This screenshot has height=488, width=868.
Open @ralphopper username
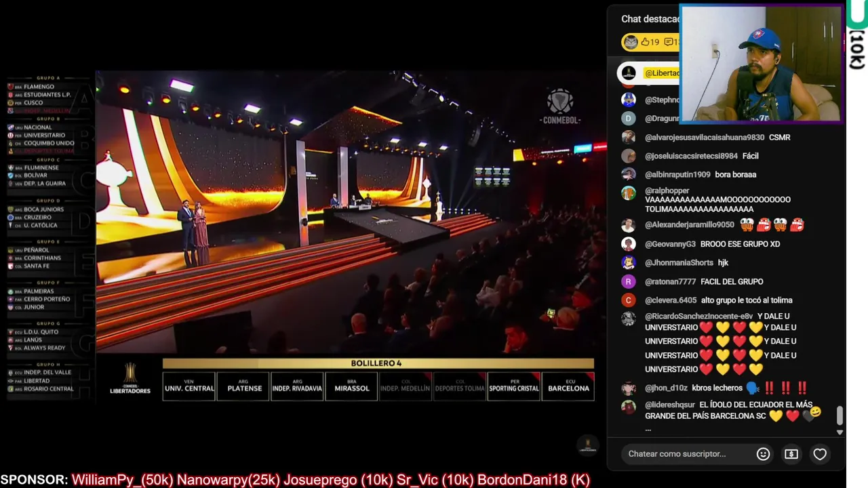(667, 191)
